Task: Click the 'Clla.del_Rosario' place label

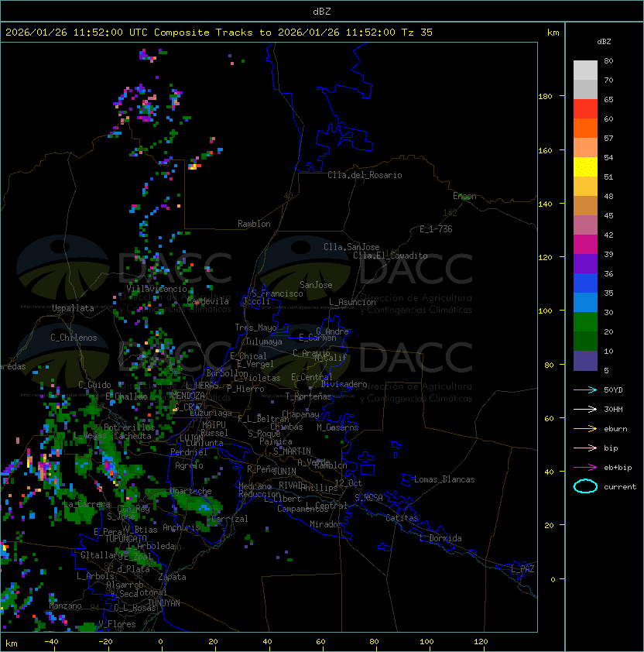Action: tap(365, 175)
